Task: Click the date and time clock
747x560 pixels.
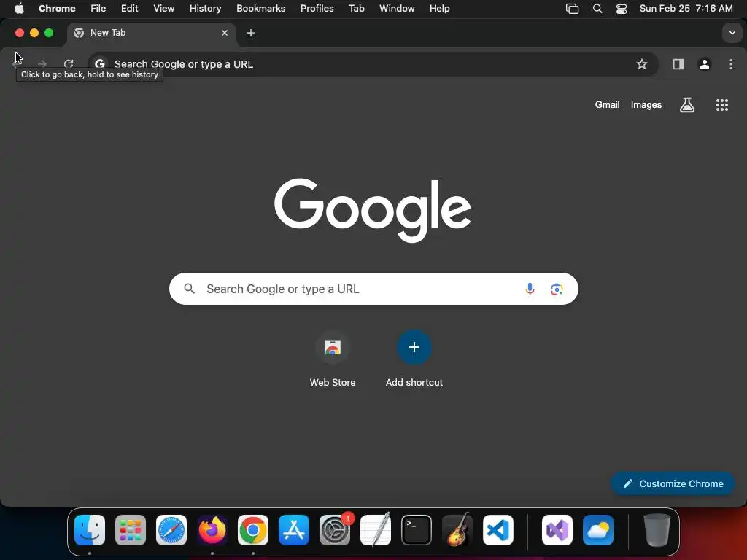Action: [686, 8]
